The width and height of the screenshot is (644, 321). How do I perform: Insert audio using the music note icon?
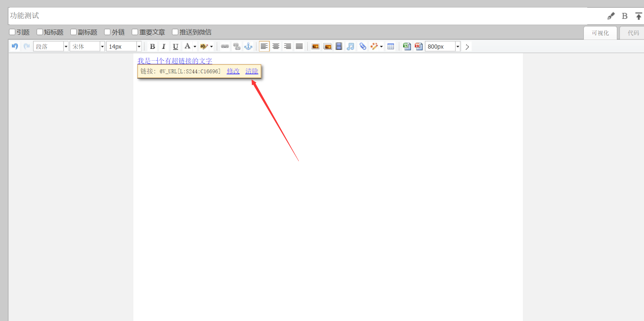(351, 46)
